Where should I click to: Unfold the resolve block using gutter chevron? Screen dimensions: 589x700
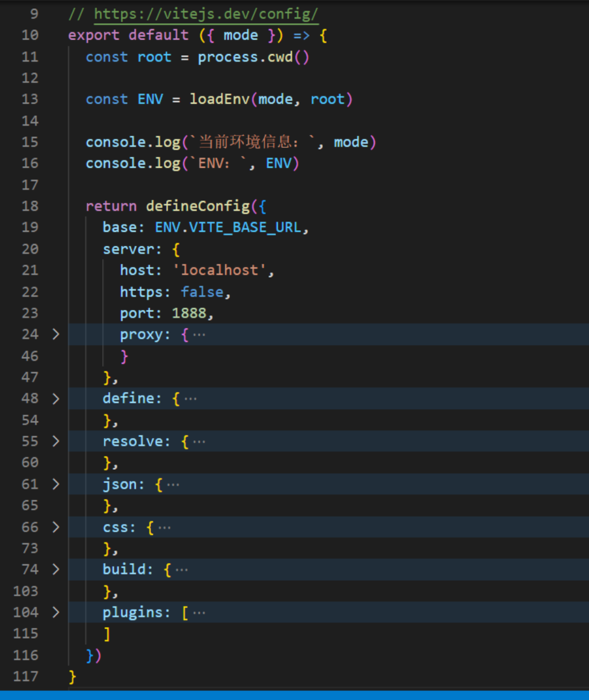[56, 441]
